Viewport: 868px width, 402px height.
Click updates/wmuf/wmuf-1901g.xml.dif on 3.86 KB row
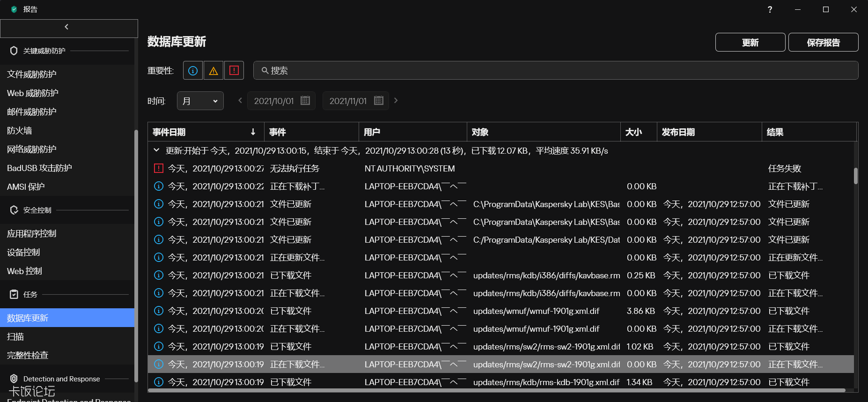(536, 311)
